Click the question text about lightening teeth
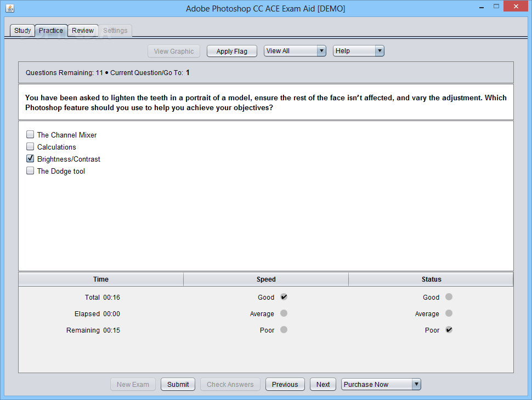The width and height of the screenshot is (532, 400). tap(265, 102)
